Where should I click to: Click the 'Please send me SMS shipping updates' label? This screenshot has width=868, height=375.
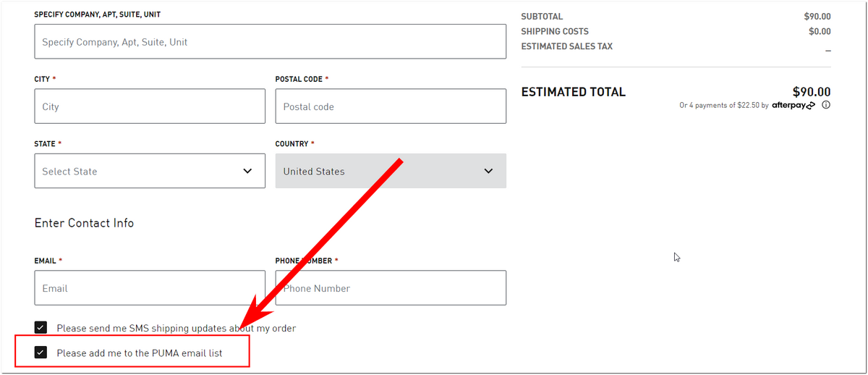click(176, 329)
